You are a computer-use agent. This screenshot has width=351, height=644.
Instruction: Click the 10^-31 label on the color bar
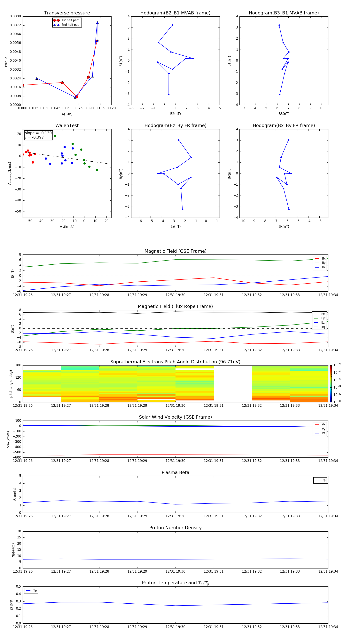(337, 402)
